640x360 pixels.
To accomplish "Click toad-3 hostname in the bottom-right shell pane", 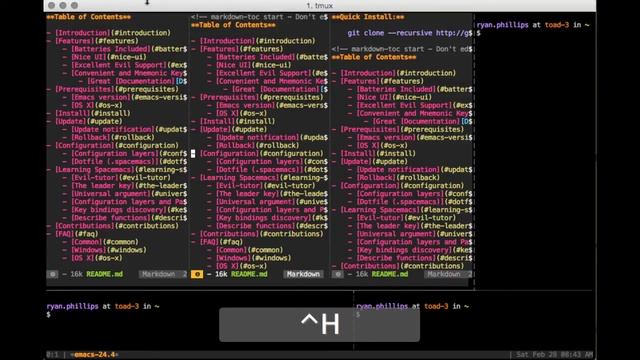I will [x=436, y=306].
